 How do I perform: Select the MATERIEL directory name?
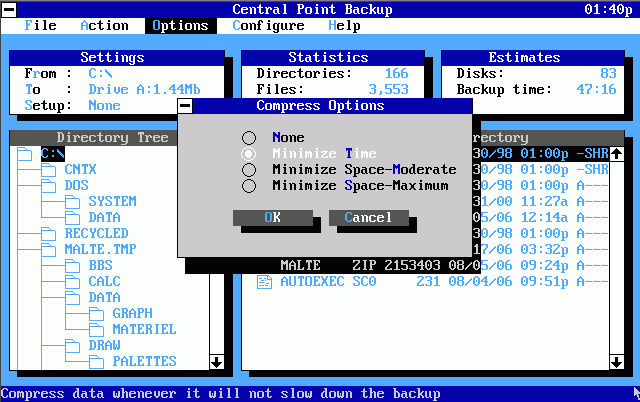pos(144,329)
